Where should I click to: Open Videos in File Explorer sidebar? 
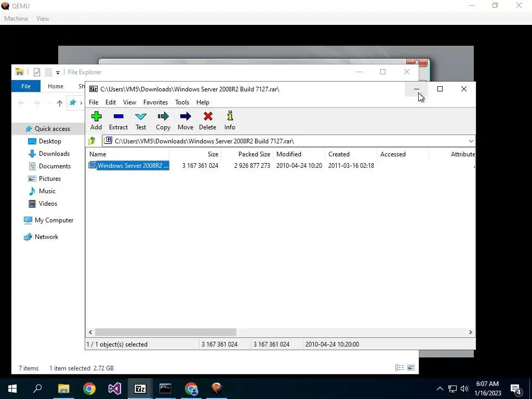point(48,204)
